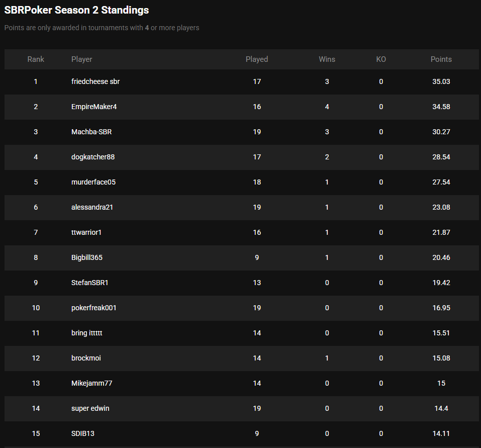
Task: Click player name EmpireMaker4
Action: point(94,107)
